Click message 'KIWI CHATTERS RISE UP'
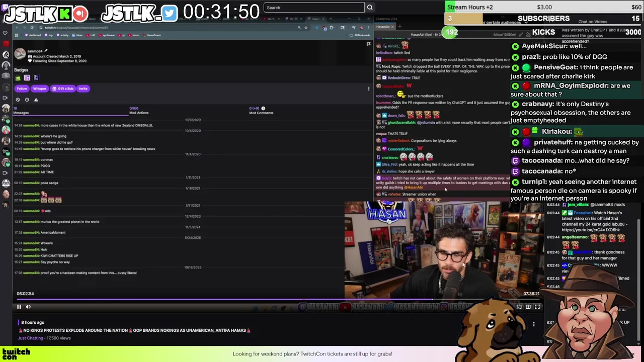This screenshot has height=362, width=644. pyautogui.click(x=59, y=256)
